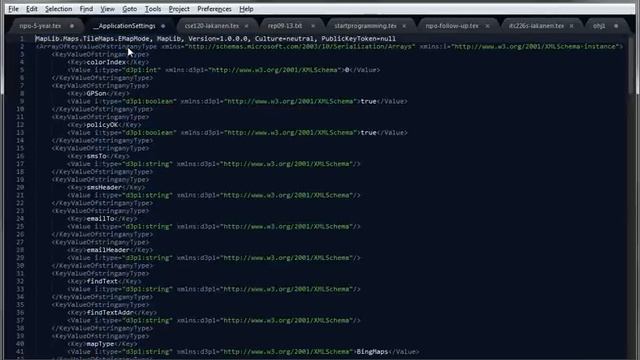Click the true value on line 13
This screenshot has width=640, height=360.
[369, 133]
